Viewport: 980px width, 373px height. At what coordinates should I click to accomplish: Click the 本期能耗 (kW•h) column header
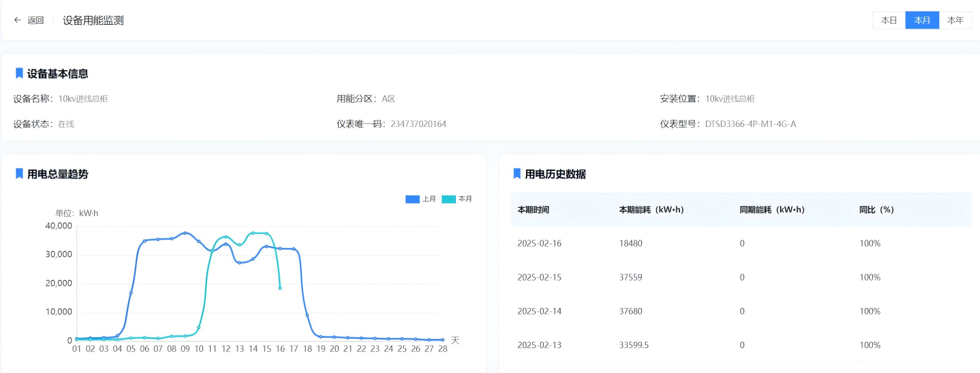651,210
